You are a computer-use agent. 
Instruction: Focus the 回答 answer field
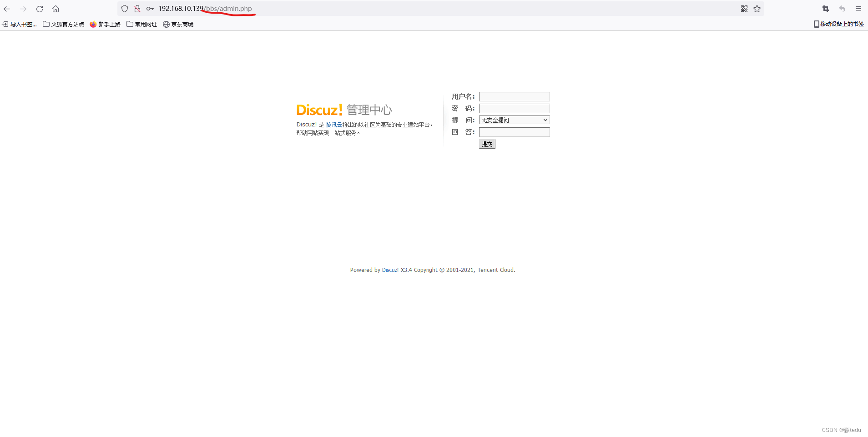point(514,132)
